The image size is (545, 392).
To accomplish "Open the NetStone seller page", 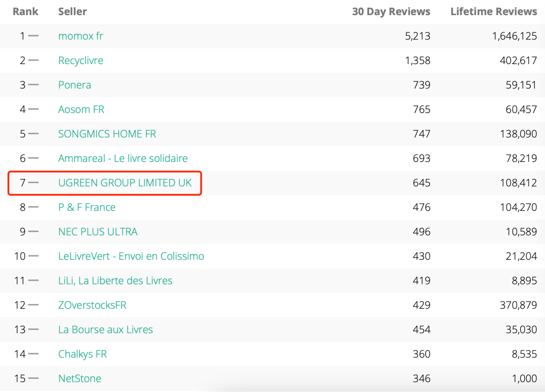I will tap(80, 378).
